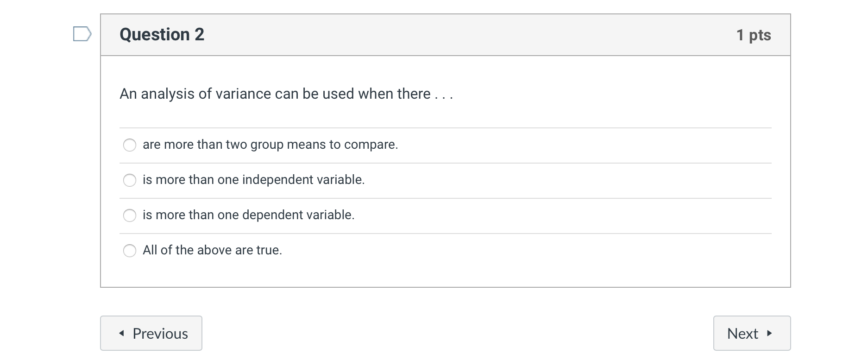Screen dimensions: 868x354
Task: Click blank space below the answer choices
Action: 445,274
